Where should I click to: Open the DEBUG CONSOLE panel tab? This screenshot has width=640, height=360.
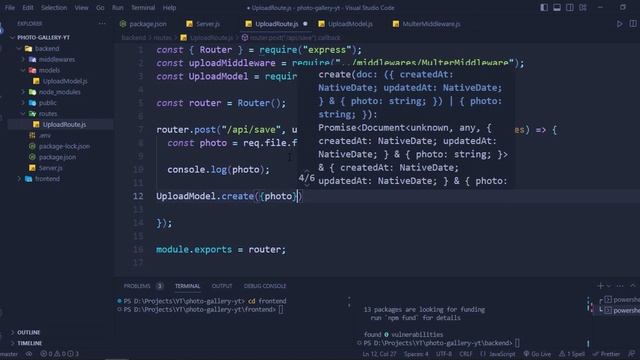[265, 286]
